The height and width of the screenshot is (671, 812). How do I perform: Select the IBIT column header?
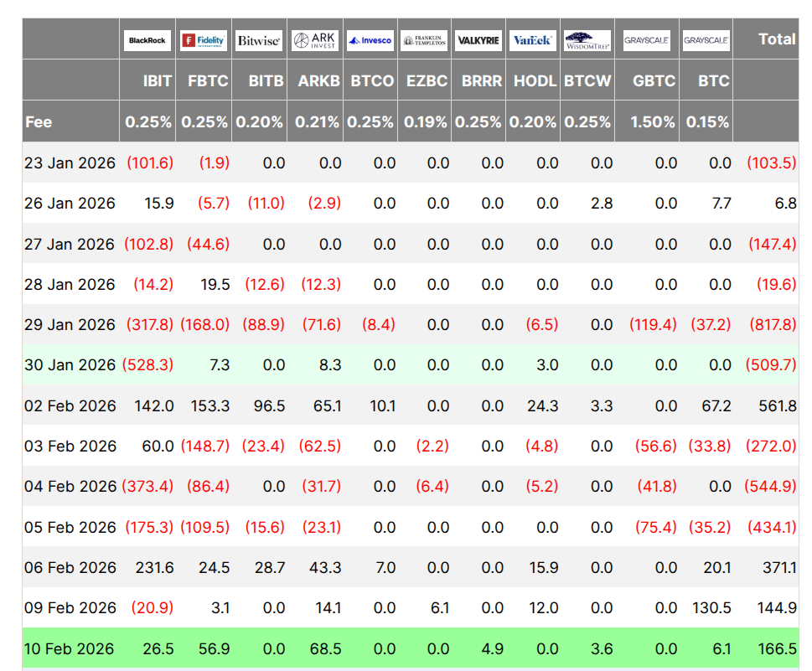coord(157,81)
